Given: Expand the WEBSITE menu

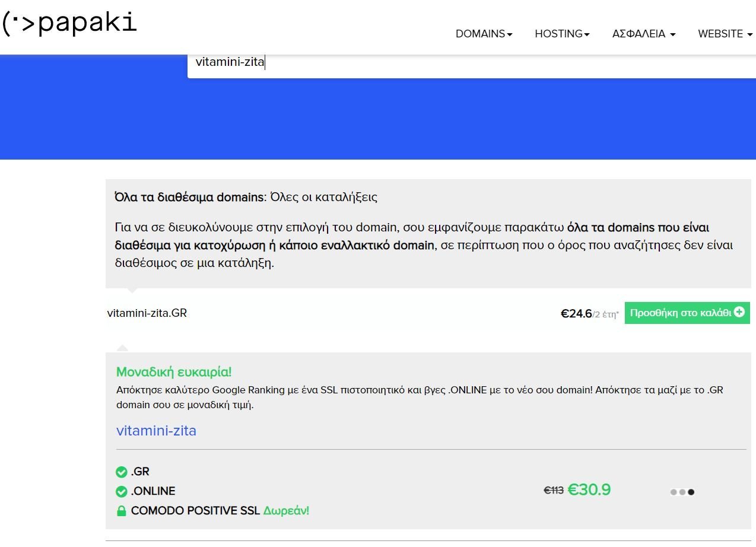Looking at the screenshot, I should coord(725,34).
